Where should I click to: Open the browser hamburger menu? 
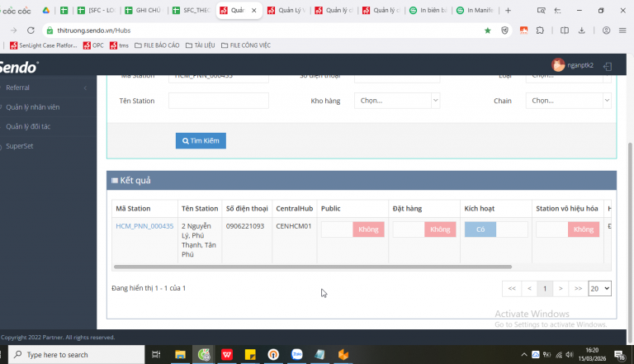point(622,31)
